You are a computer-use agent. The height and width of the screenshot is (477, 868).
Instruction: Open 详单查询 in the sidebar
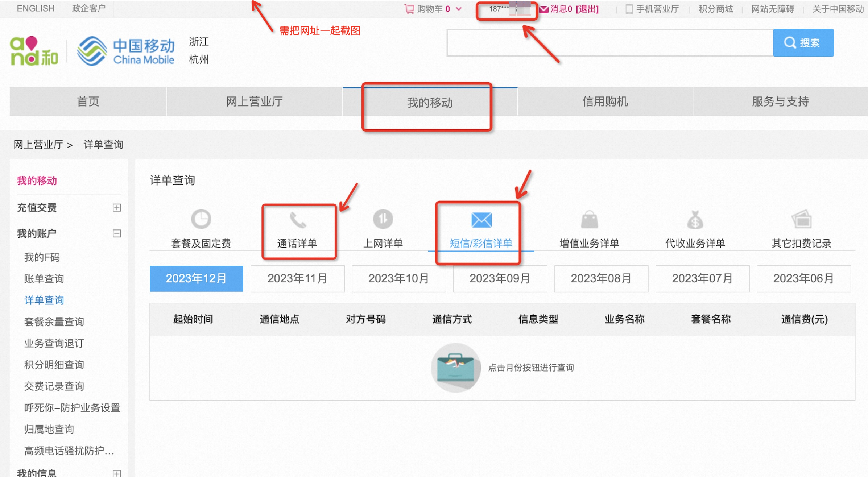tap(44, 300)
